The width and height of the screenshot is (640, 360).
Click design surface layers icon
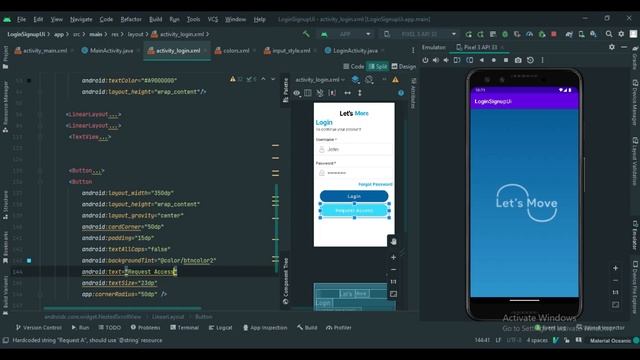tap(356, 80)
